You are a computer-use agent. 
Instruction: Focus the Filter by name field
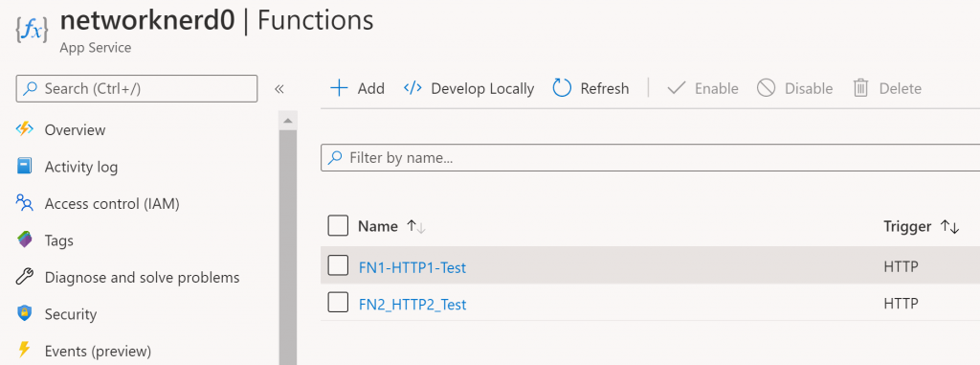tap(650, 158)
